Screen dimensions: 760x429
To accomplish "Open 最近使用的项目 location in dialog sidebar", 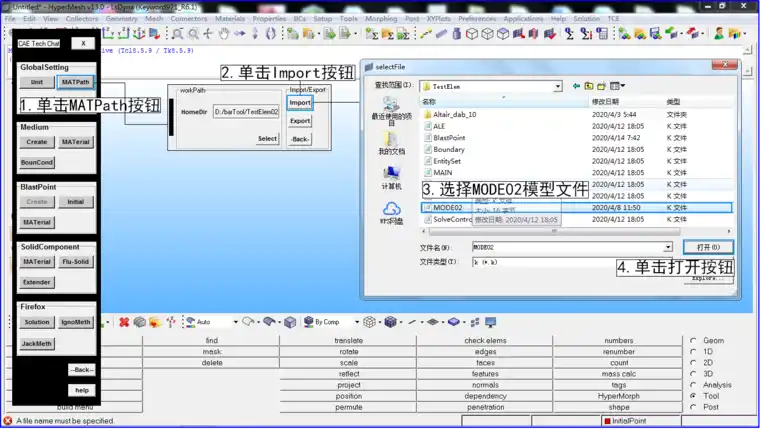I will coord(391,111).
